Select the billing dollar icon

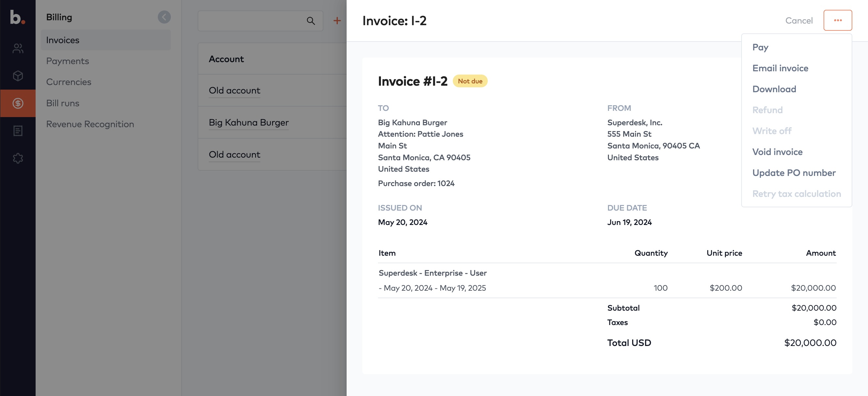click(x=18, y=103)
